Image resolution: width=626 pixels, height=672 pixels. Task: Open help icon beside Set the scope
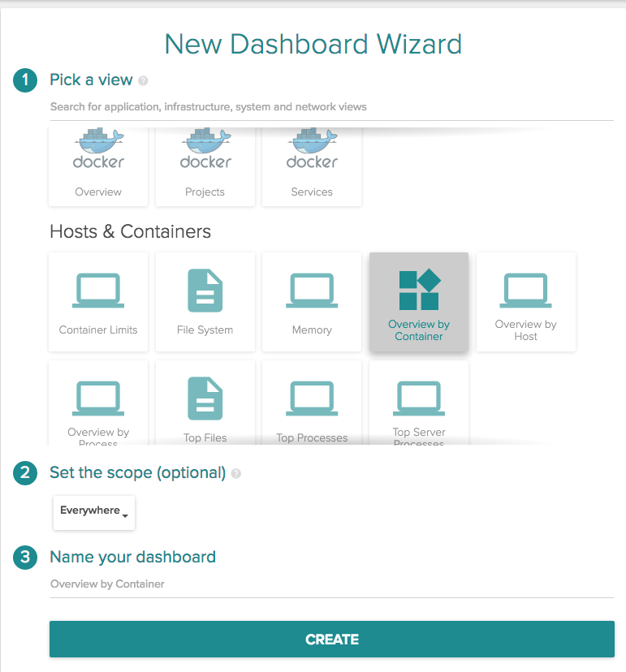tap(235, 474)
